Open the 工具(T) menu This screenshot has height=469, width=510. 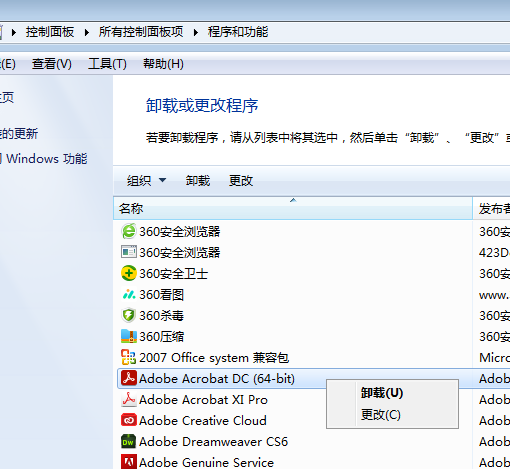tap(107, 64)
